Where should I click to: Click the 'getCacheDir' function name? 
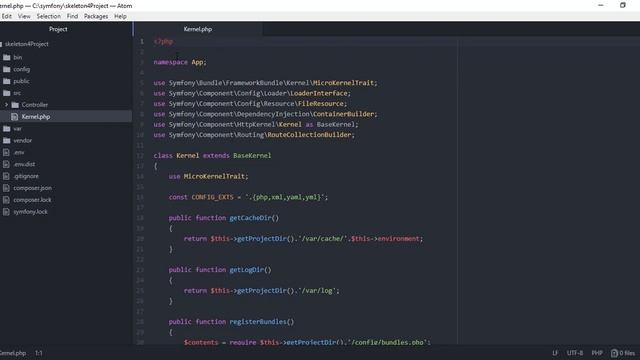tap(250, 218)
